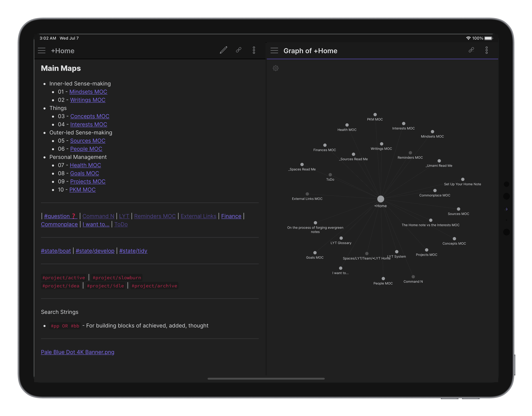Open the Health MOC link in the note
The image size is (532, 416).
[85, 165]
